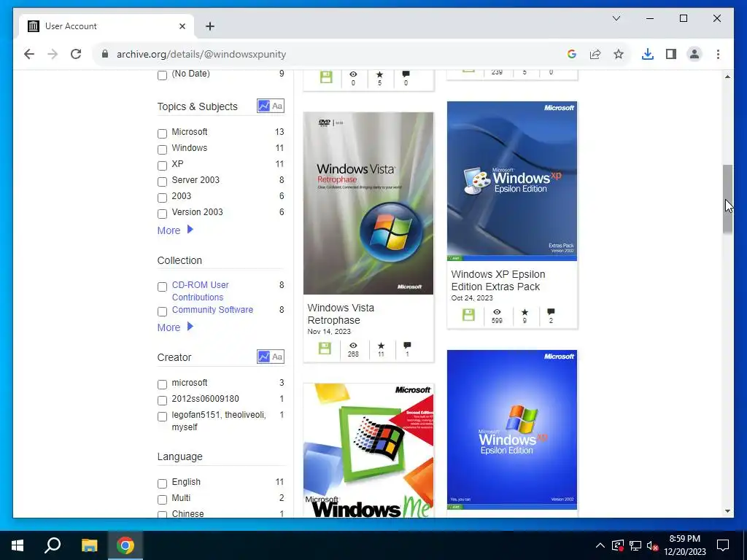Go back to the previous page
The image size is (747, 560).
tap(29, 54)
